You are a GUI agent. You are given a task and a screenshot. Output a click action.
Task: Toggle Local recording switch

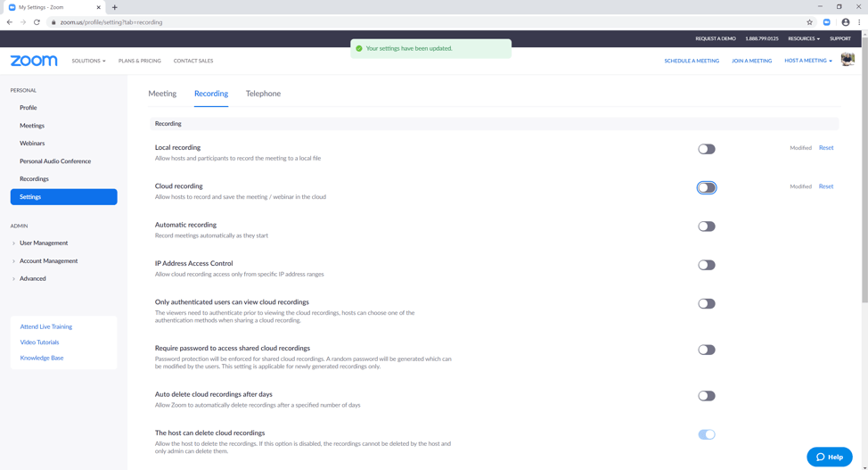tap(707, 149)
